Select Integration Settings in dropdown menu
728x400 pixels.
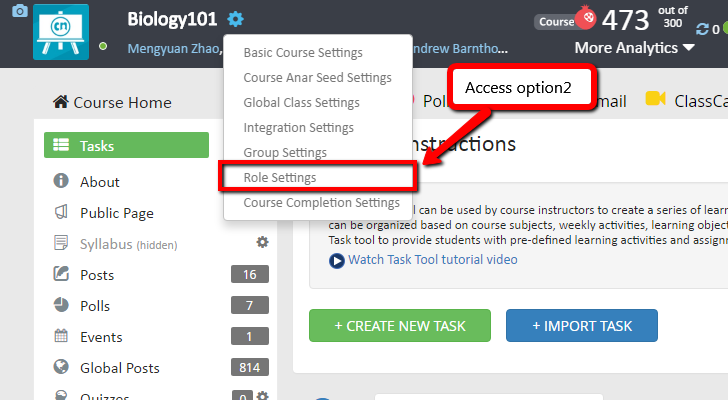click(299, 128)
